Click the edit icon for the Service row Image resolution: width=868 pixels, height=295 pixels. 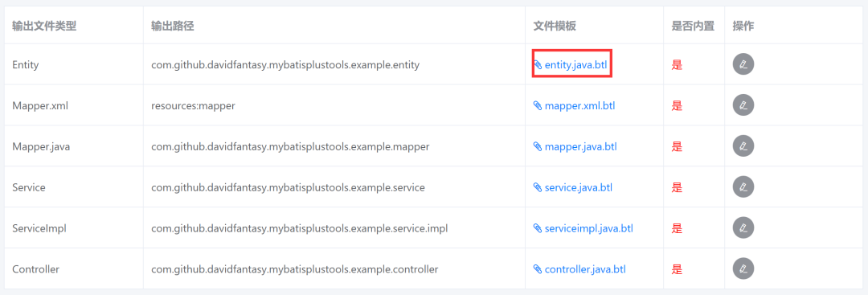[x=743, y=187]
